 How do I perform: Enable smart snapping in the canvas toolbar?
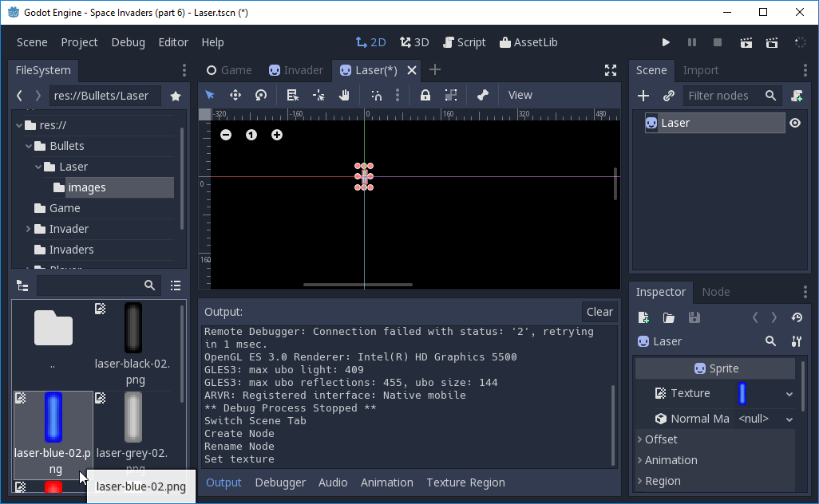point(377,95)
